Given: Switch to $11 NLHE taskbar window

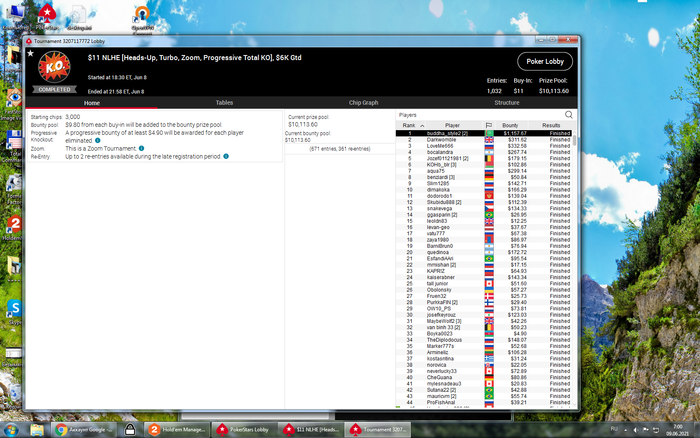Looking at the screenshot, I should [x=311, y=430].
